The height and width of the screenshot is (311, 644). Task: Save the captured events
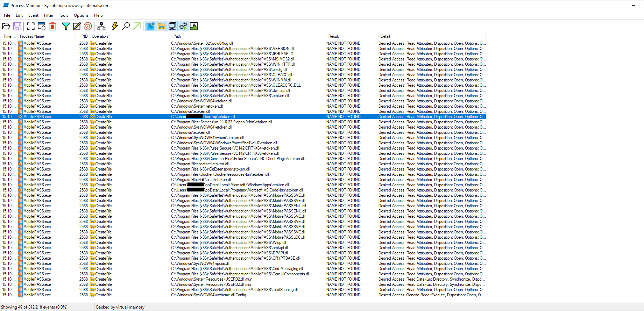[17, 26]
